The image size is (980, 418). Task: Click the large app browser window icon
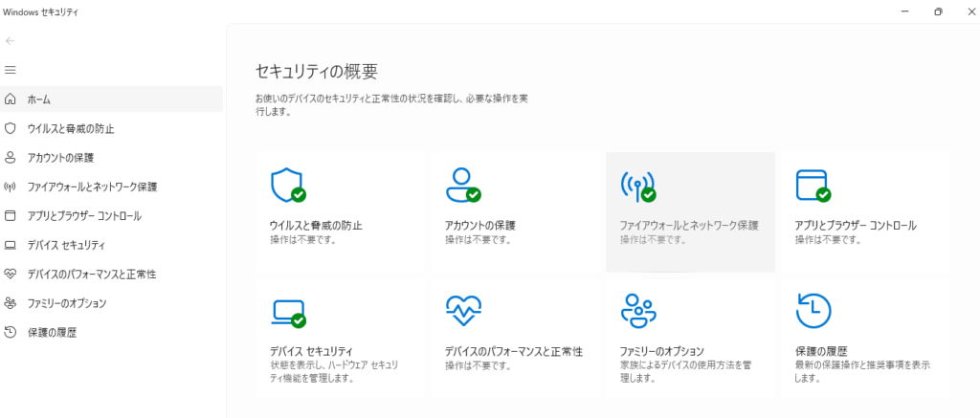point(813,186)
